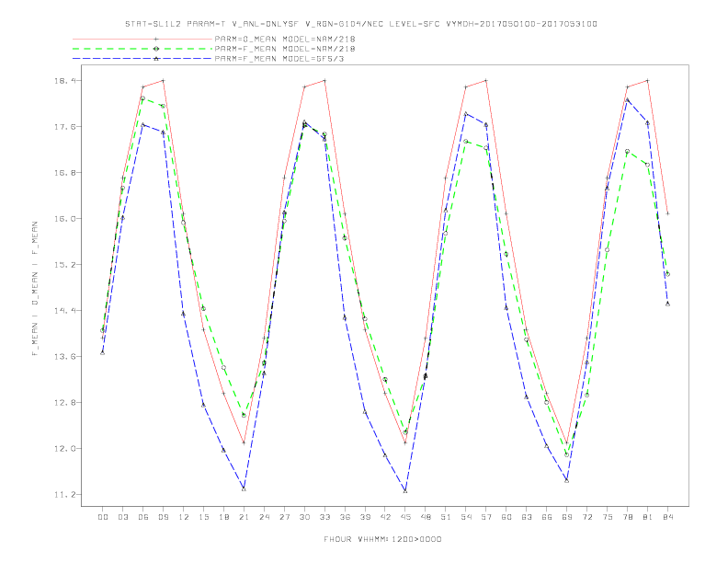Click green NAM circle data point at hour 78

[627, 151]
